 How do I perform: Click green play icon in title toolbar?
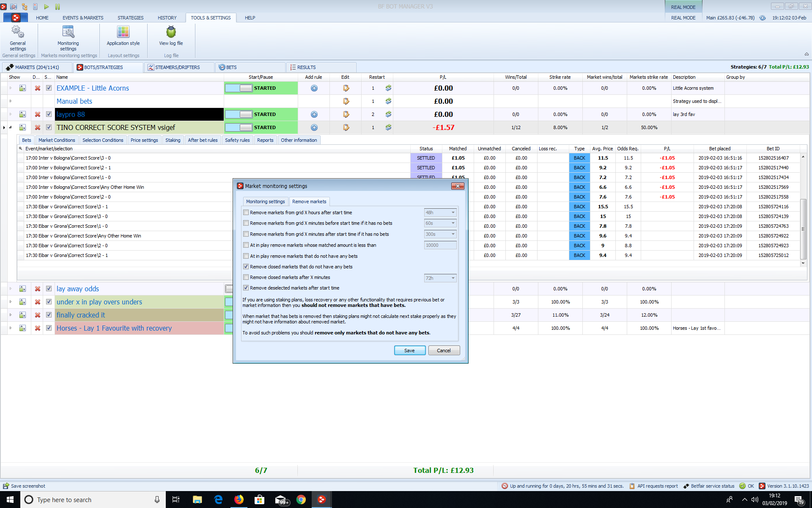click(x=47, y=6)
